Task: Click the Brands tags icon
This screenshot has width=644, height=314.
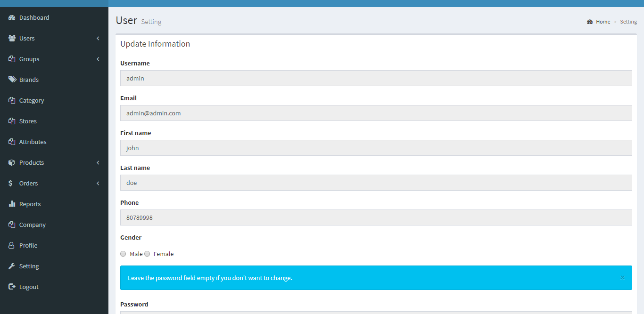Action: [12, 80]
